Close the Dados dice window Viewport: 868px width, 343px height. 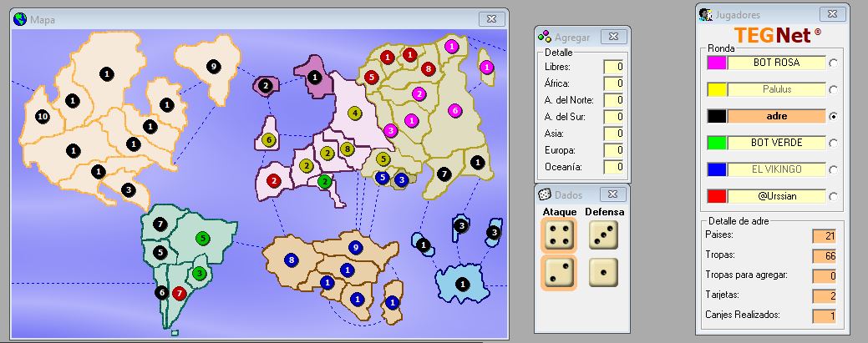point(612,194)
